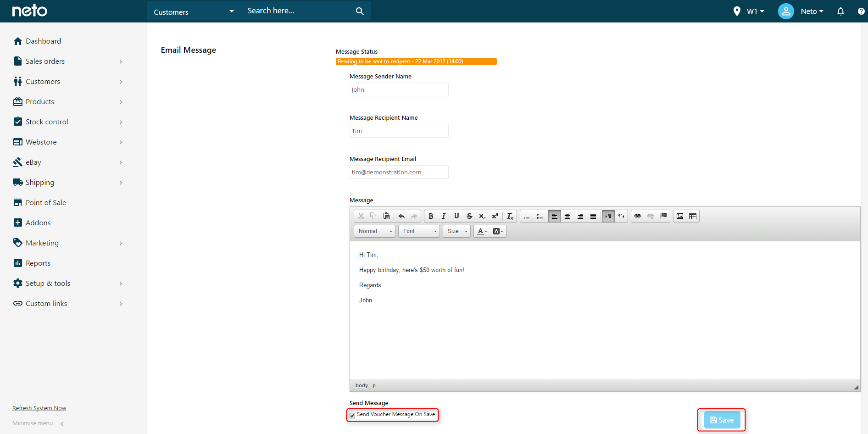Open the Marketing menu item
Screen dimensions: 868x434
[42, 243]
